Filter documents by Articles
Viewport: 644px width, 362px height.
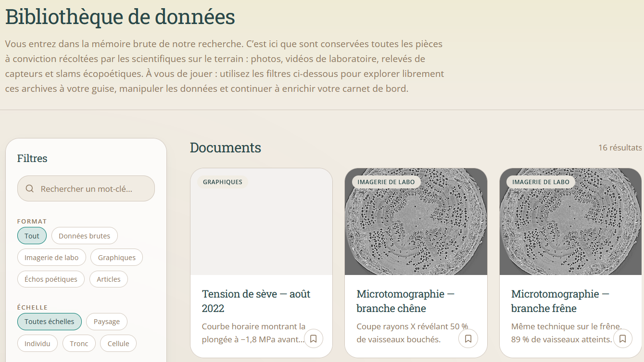tap(109, 279)
